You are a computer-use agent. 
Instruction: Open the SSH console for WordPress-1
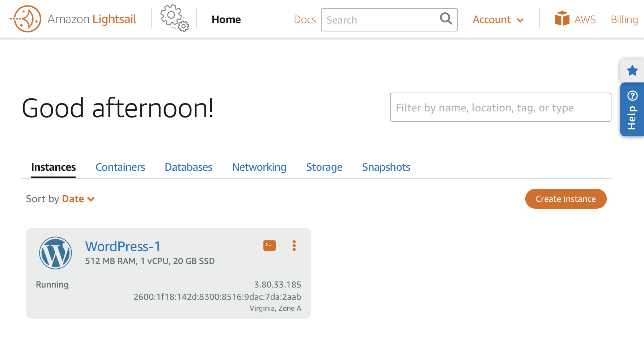[x=269, y=245]
